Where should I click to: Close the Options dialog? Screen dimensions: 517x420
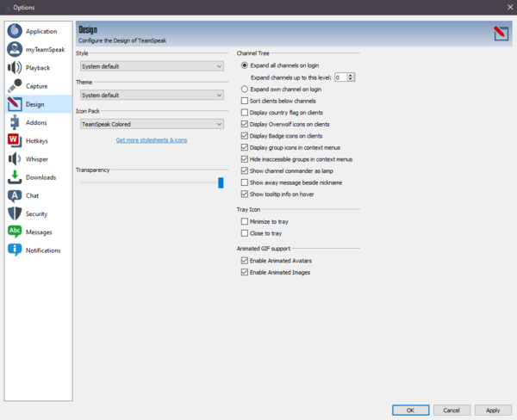click(x=510, y=7)
